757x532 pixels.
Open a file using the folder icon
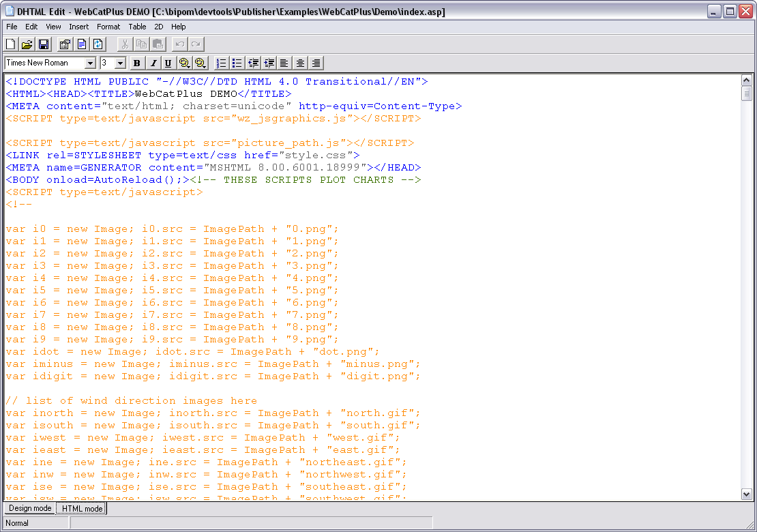(27, 44)
